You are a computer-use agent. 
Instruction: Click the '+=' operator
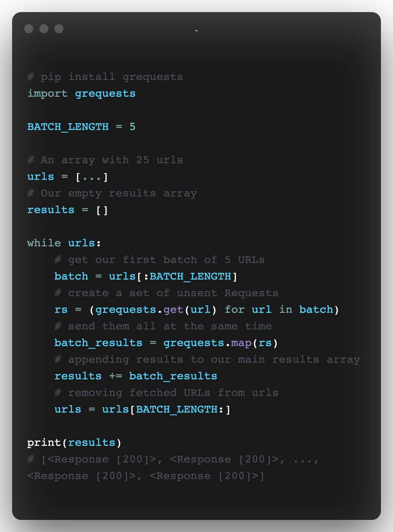point(115,376)
